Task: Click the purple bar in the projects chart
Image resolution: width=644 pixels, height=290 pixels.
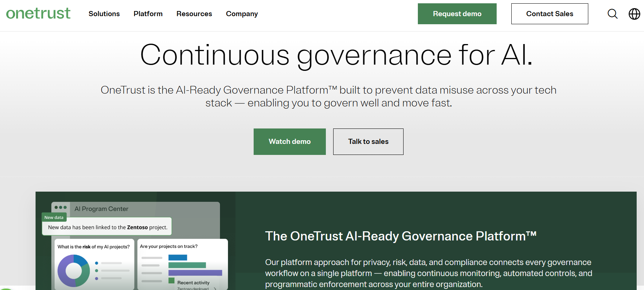Action: (195, 273)
